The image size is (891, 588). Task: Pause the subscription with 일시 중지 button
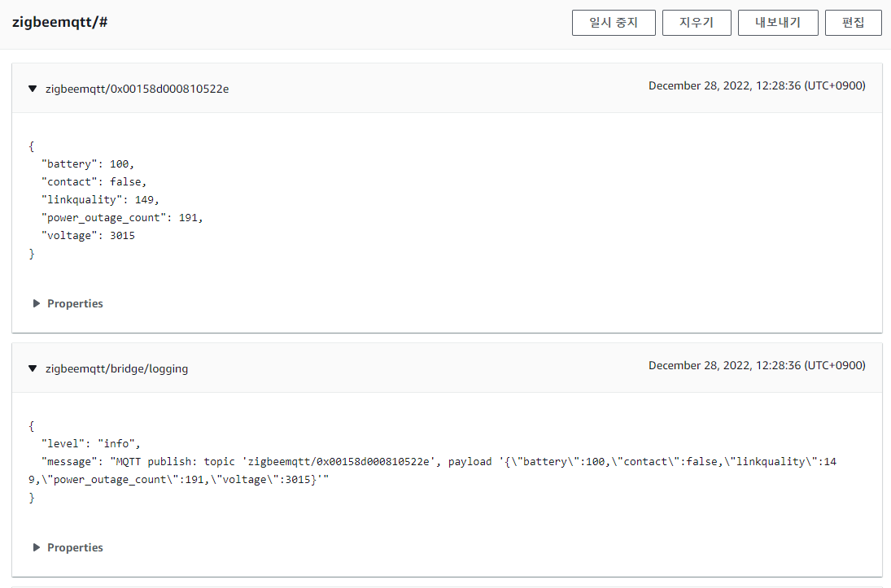point(614,23)
